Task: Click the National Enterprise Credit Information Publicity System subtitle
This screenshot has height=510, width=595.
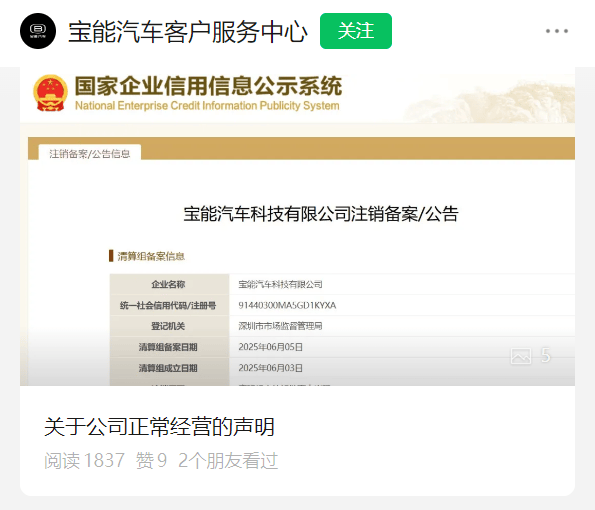Action: (x=207, y=105)
